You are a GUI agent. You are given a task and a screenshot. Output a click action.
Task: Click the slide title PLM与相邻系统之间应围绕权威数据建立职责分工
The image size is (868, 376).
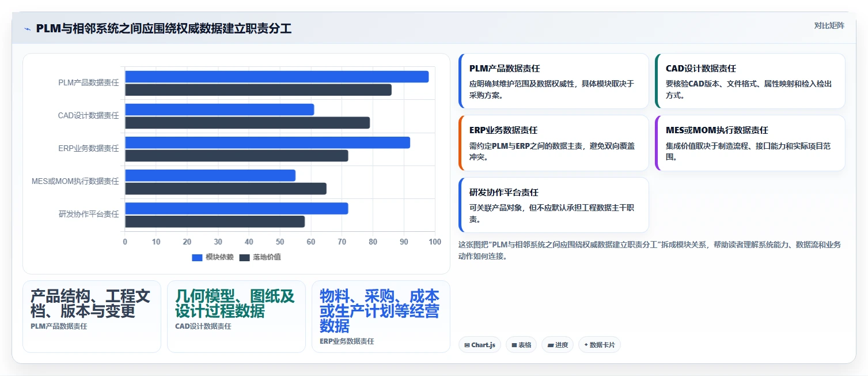(x=164, y=29)
